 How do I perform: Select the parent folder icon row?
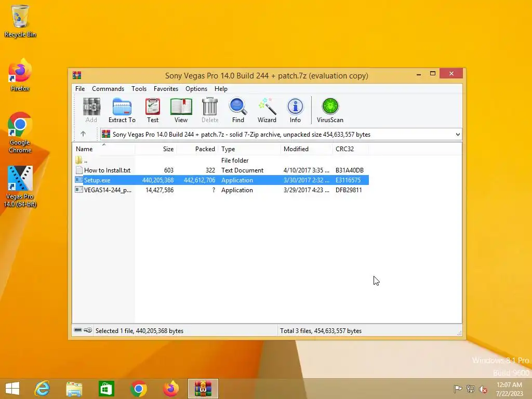pos(79,160)
